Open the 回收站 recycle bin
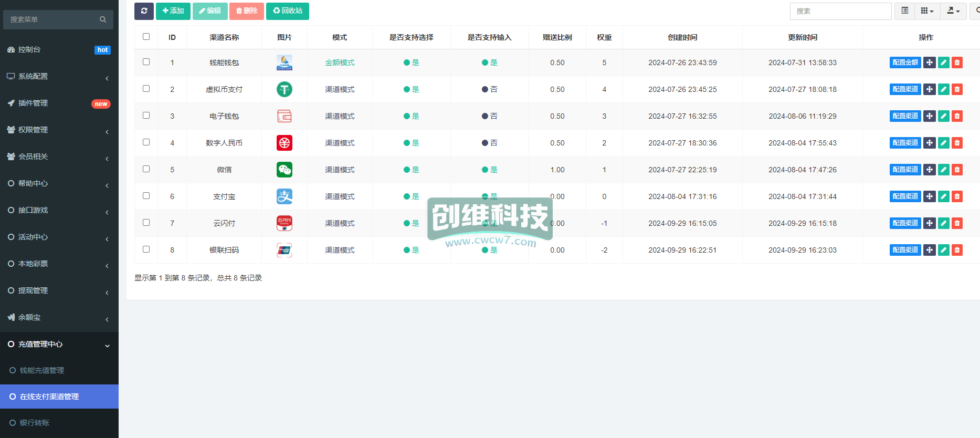980x438 pixels. (x=288, y=11)
